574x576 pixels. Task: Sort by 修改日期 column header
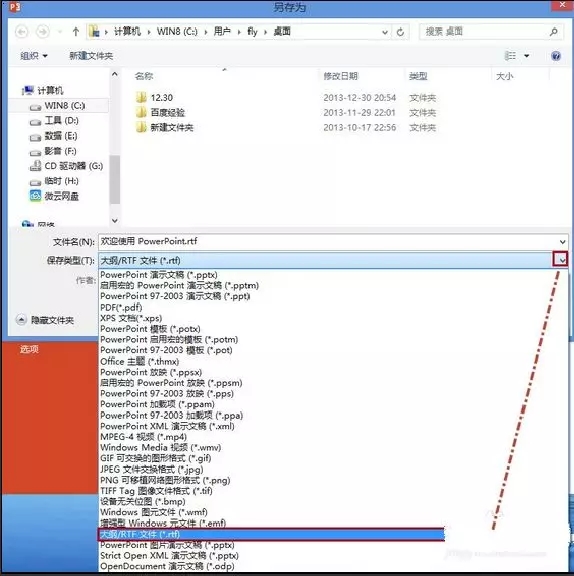click(x=340, y=76)
